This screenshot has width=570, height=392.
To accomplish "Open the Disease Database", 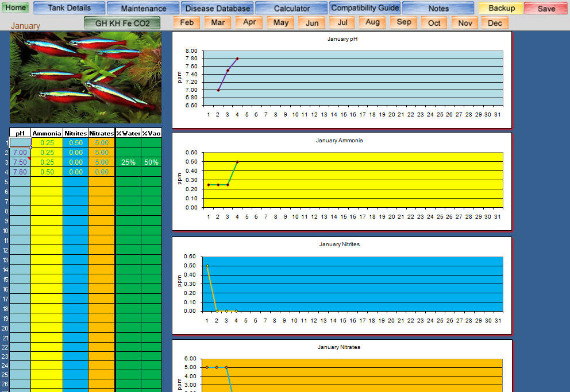I will [217, 7].
